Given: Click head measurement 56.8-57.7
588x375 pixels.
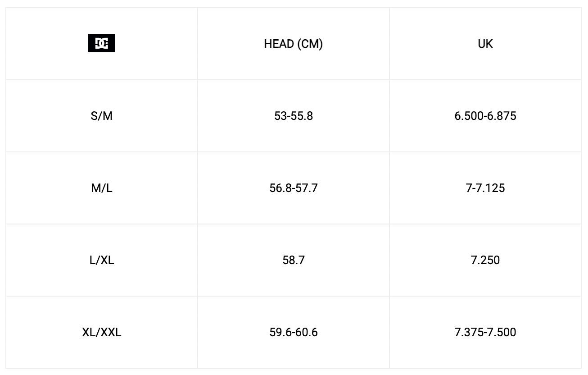Looking at the screenshot, I should [293, 188].
